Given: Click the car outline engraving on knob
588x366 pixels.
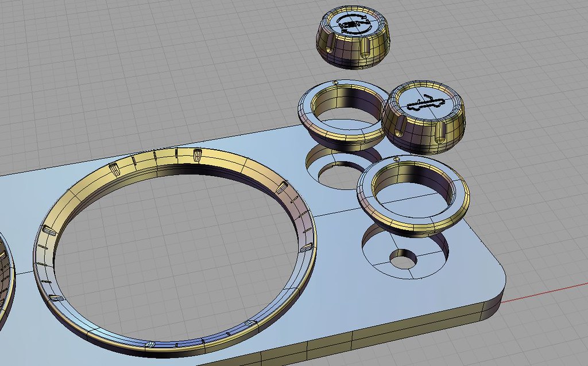Looking at the screenshot, I should (424, 103).
